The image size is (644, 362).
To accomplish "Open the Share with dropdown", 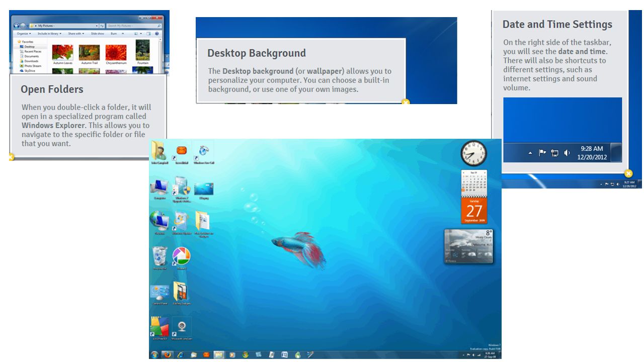I will 76,34.
